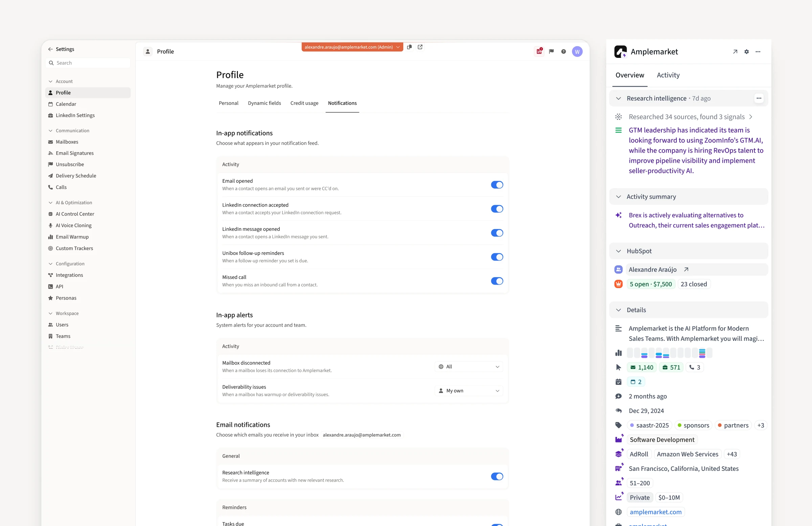The height and width of the screenshot is (526, 812).
Task: Go to Integrations settings
Action: coord(88,275)
